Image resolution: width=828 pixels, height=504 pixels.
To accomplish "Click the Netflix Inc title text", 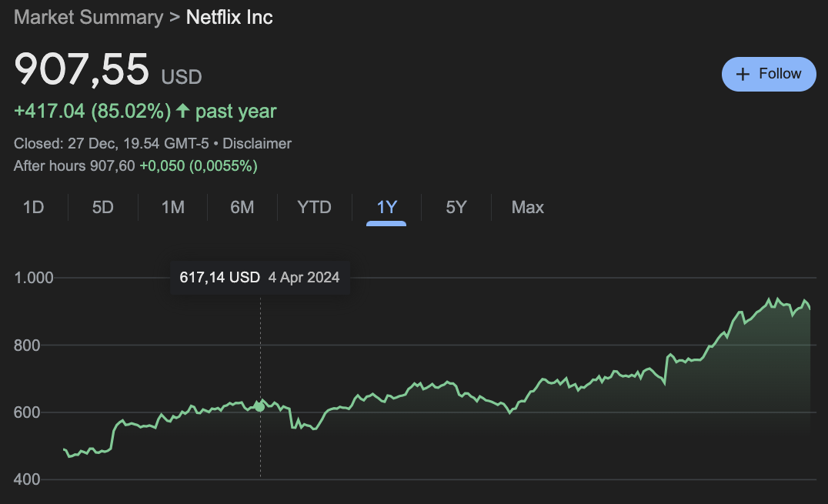I will click(229, 17).
